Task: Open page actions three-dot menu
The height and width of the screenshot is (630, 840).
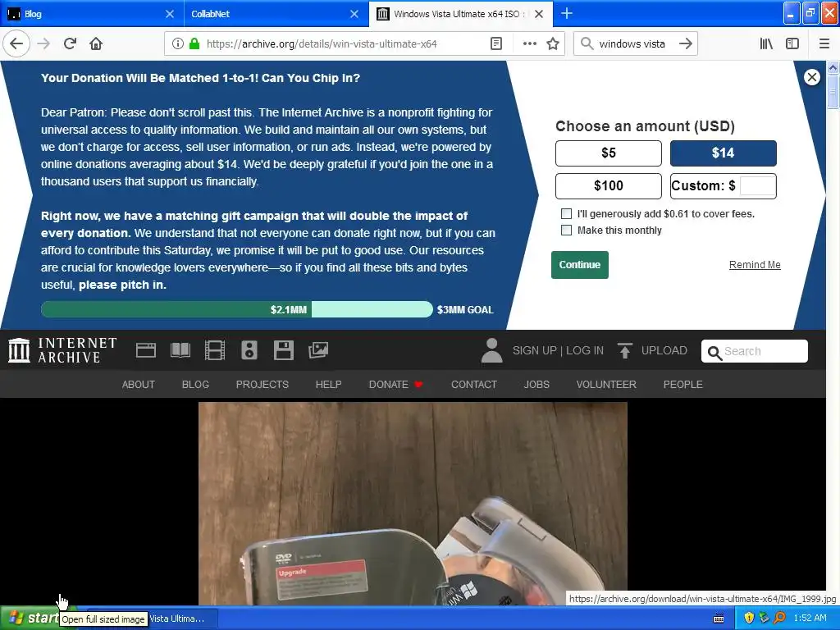Action: pyautogui.click(x=529, y=43)
